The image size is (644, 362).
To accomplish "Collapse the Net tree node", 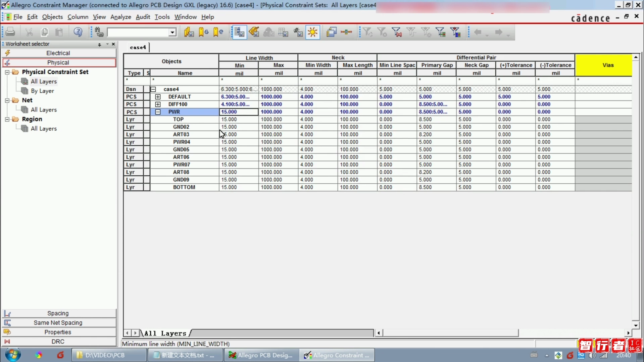I will (x=7, y=100).
